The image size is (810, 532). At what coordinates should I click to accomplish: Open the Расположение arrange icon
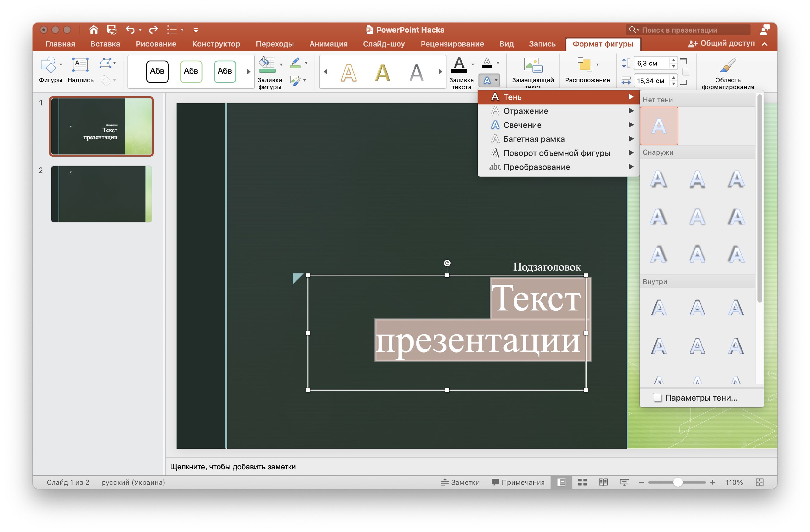(585, 65)
